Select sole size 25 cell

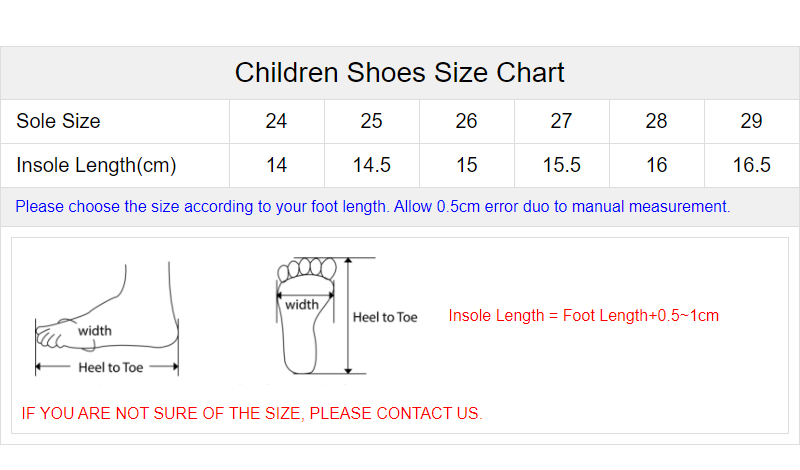371,121
